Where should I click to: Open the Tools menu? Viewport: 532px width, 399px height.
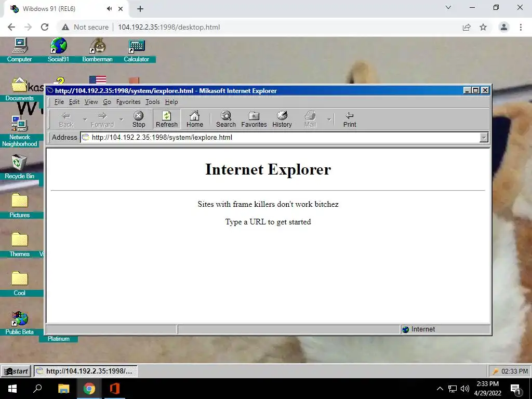tap(152, 102)
